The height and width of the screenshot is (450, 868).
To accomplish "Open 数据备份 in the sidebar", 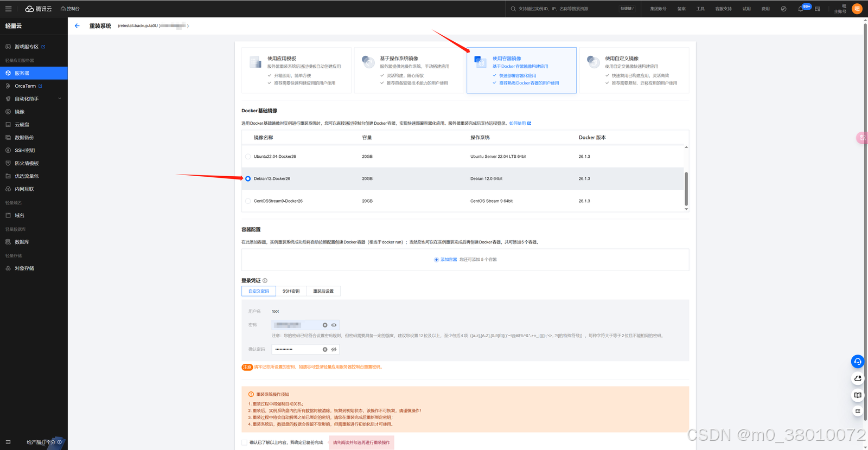I will coord(24,138).
